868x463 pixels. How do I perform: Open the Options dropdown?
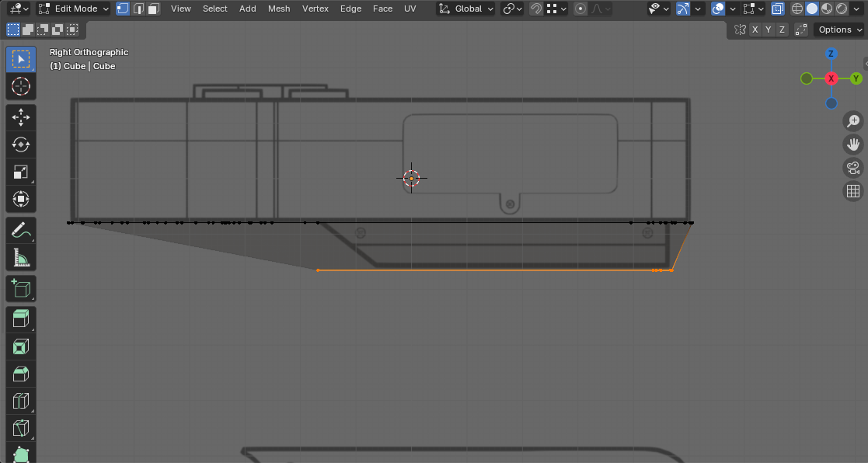pos(838,30)
